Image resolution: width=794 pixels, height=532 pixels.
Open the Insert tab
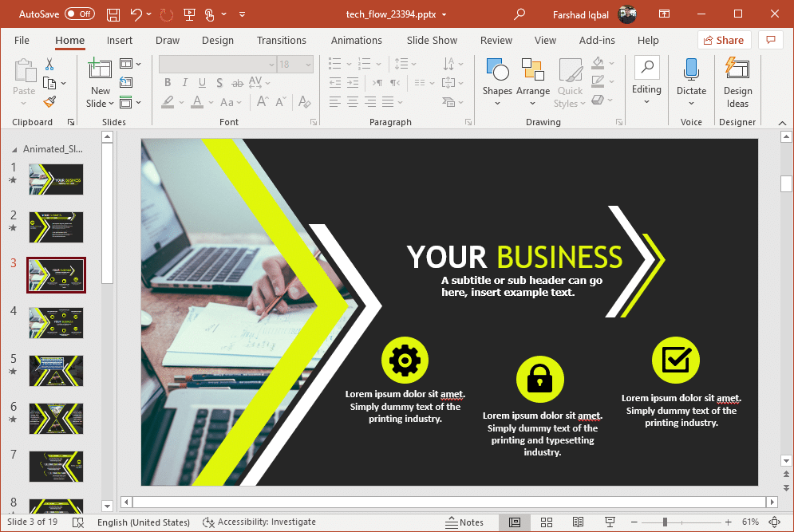(120, 41)
